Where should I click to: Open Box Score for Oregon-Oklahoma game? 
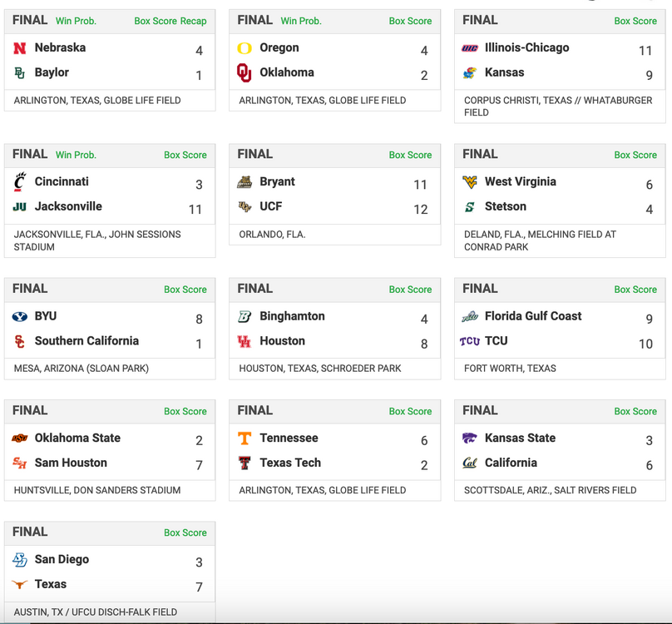click(410, 21)
